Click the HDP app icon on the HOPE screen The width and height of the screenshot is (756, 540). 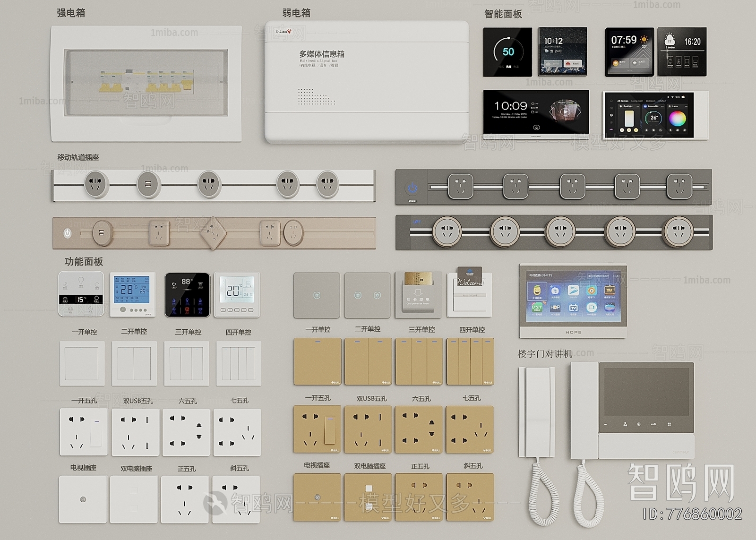click(x=555, y=308)
